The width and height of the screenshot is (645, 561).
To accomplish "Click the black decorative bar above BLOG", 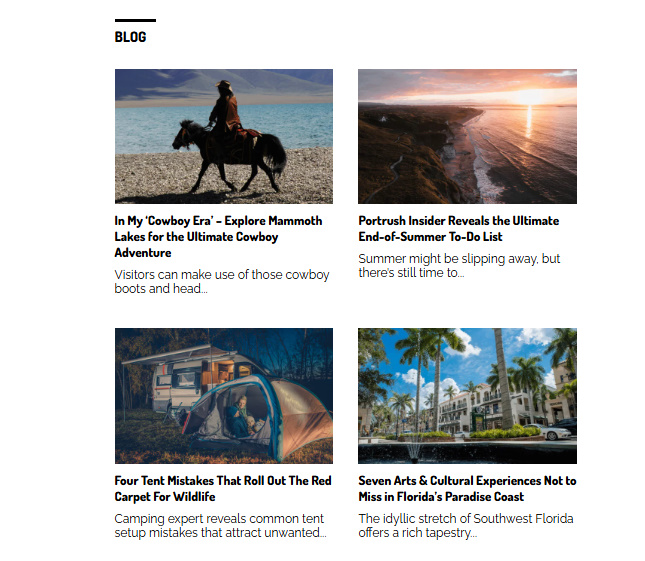I will point(135,20).
